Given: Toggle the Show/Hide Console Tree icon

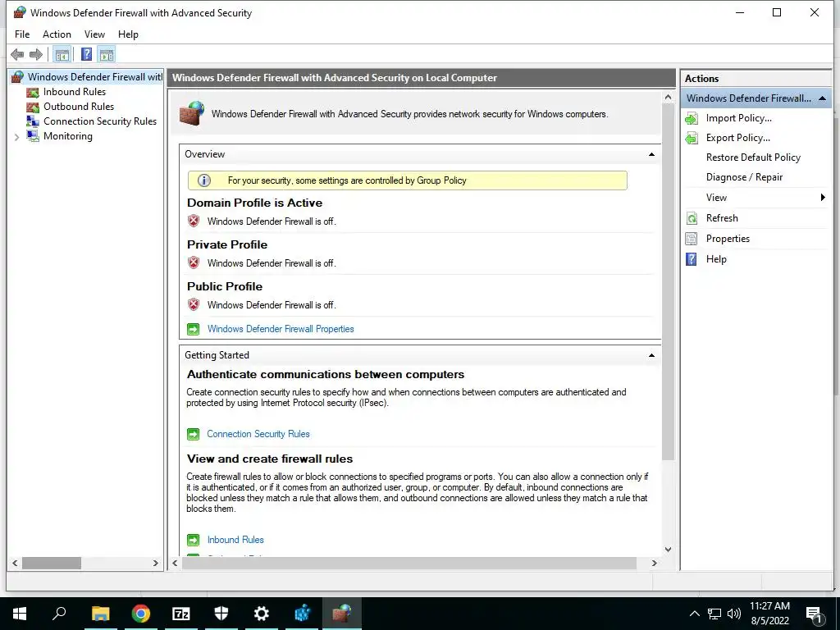Looking at the screenshot, I should (62, 54).
